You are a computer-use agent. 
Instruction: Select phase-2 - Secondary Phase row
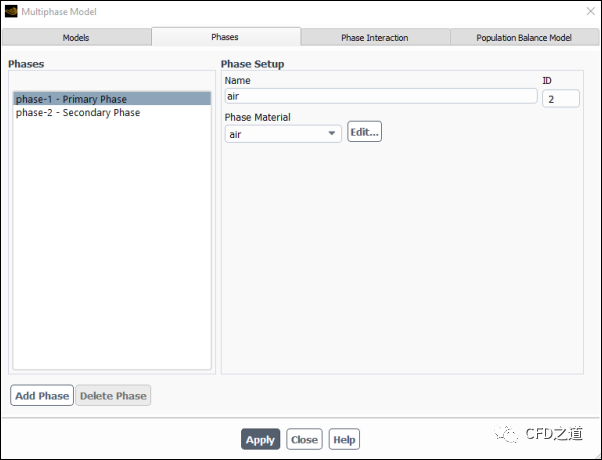[x=112, y=113]
